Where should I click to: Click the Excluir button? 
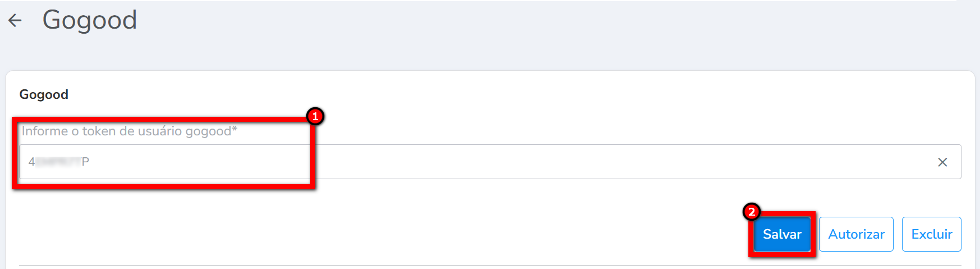931,234
